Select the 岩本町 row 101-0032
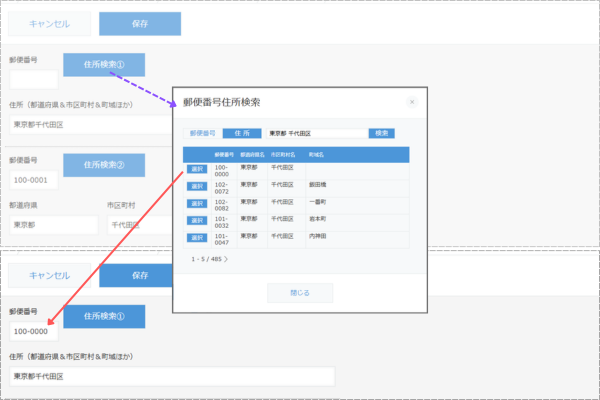This screenshot has height=400, width=600. [x=195, y=221]
